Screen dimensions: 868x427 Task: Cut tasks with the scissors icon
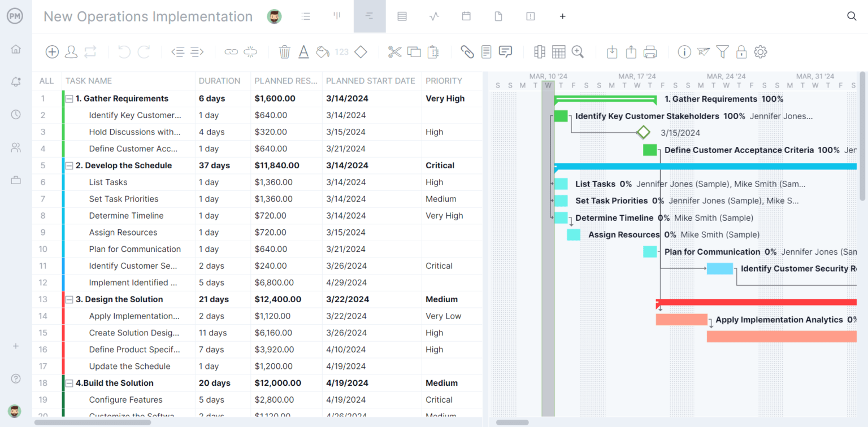396,51
